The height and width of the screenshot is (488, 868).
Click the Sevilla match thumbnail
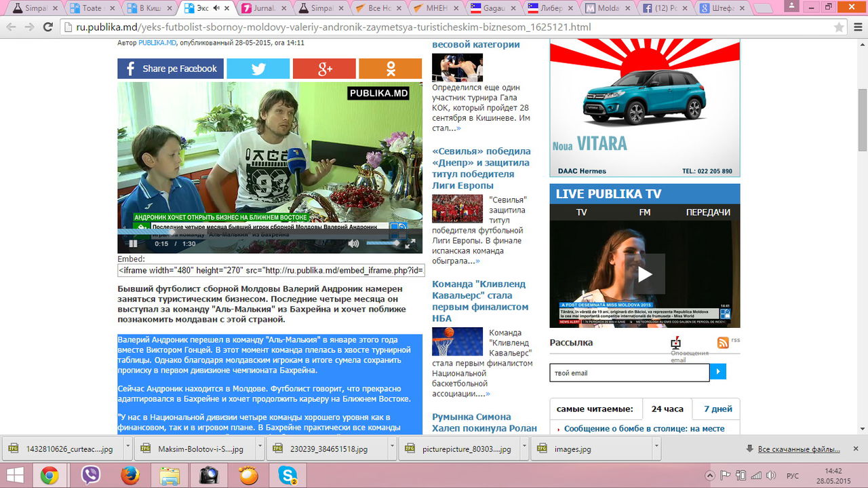click(x=457, y=208)
